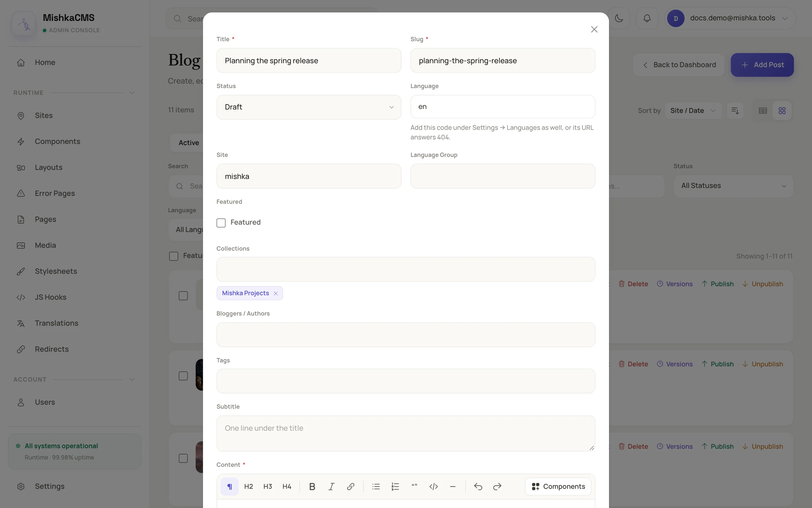812x508 pixels.
Task: Toggle bold formatting in content editor
Action: [x=312, y=487]
